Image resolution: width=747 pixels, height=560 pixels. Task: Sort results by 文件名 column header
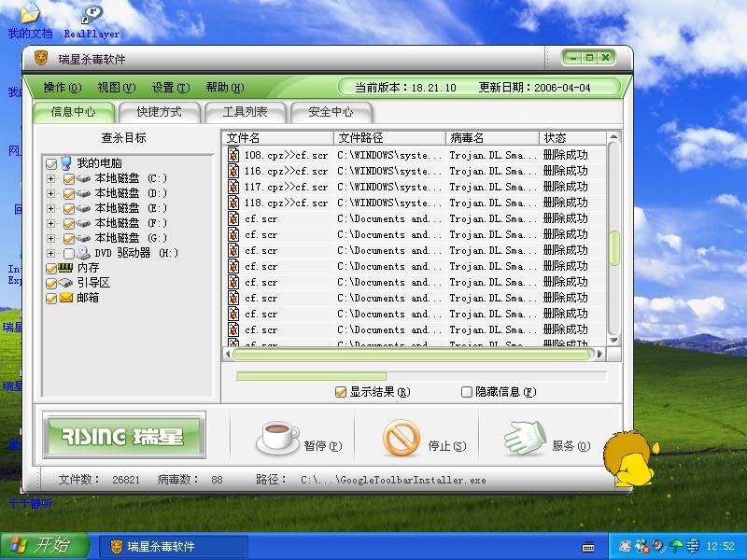[x=277, y=138]
